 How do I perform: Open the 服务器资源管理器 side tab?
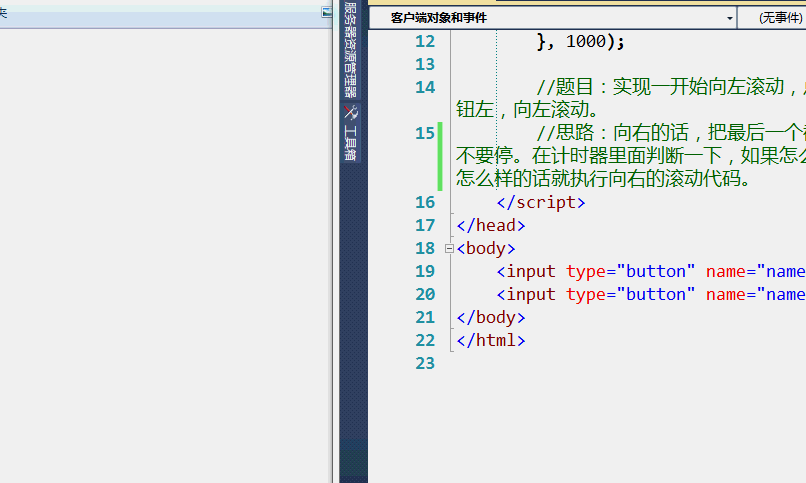coord(351,50)
